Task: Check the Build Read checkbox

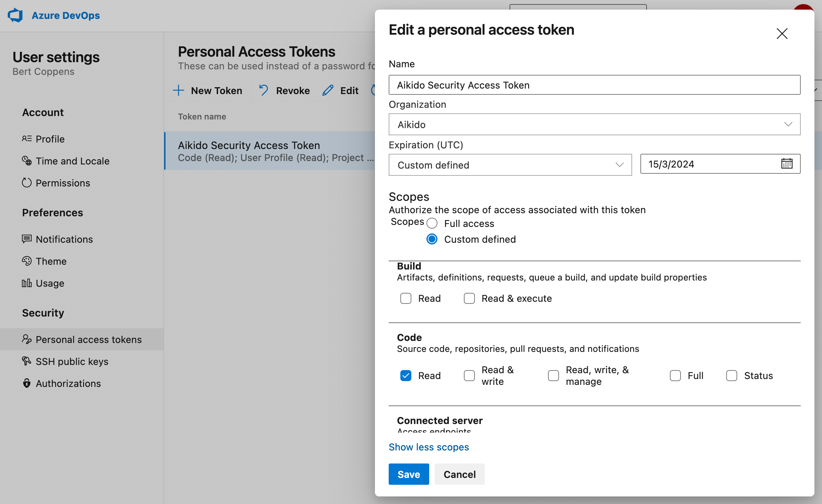Action: pos(406,298)
